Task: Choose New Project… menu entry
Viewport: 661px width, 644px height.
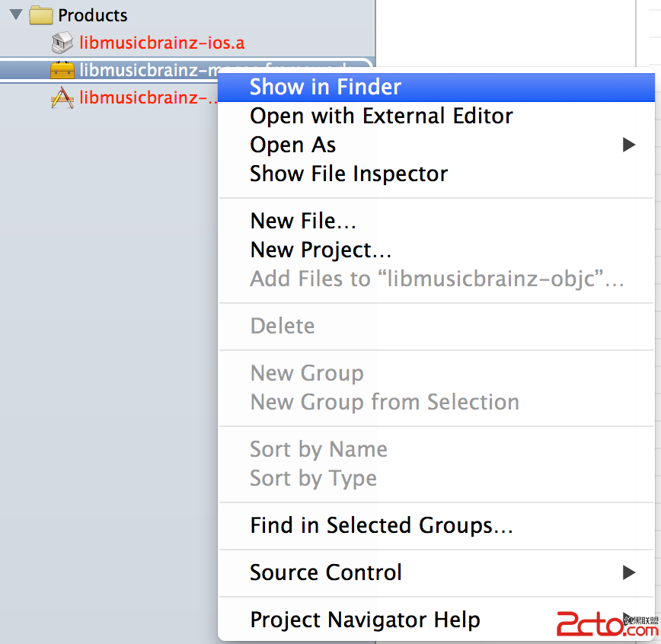Action: [321, 250]
